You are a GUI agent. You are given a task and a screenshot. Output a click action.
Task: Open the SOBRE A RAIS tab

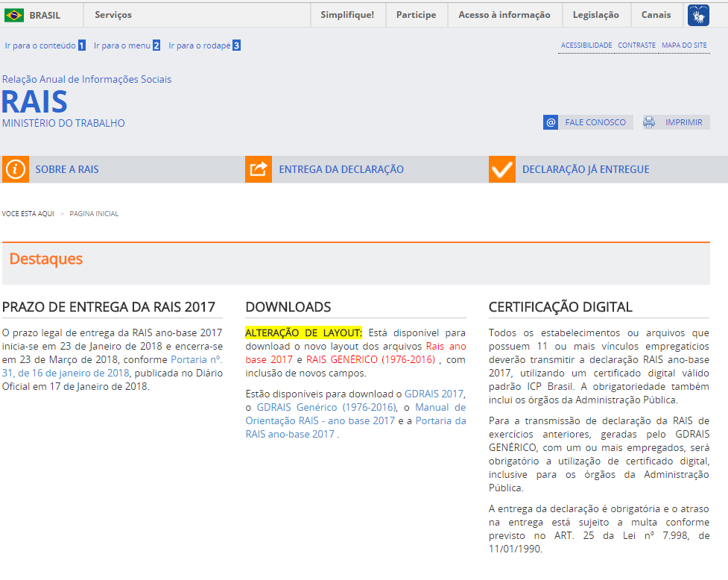(67, 169)
